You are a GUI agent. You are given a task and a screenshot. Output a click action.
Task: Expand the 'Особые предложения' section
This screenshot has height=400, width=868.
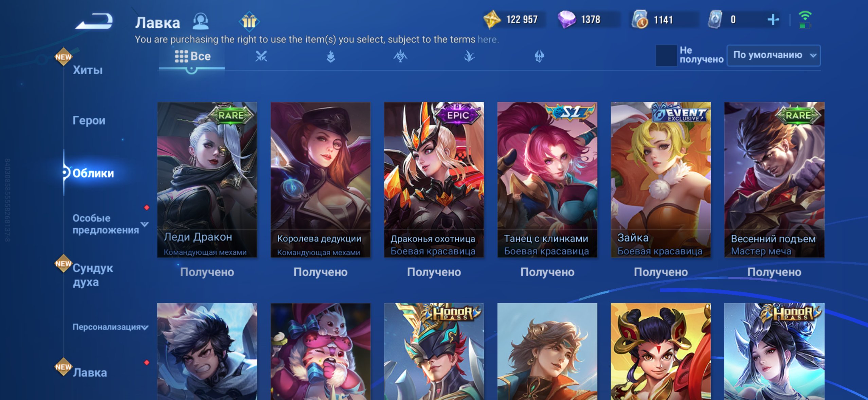point(145,224)
